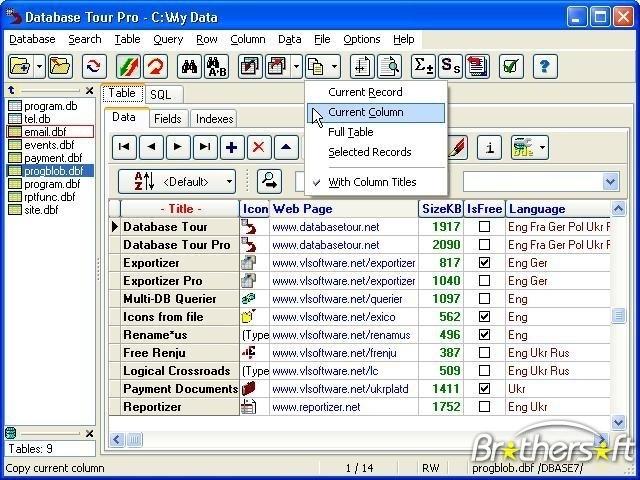640x480 pixels.
Task: Click the blue up-triangle edit record button
Action: click(x=286, y=147)
